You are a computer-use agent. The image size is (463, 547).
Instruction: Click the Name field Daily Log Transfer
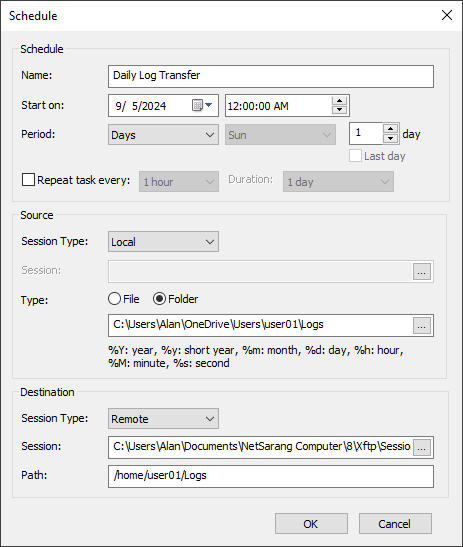coord(271,76)
